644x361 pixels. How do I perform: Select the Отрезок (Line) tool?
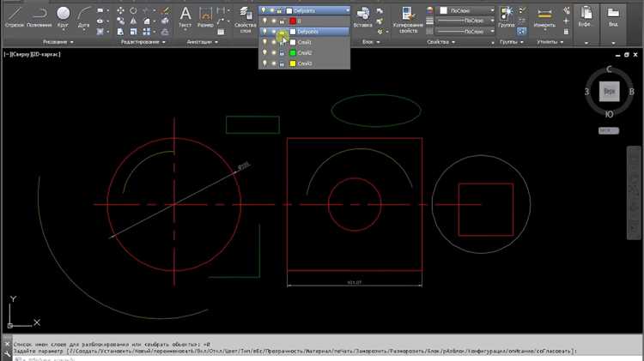(15, 17)
